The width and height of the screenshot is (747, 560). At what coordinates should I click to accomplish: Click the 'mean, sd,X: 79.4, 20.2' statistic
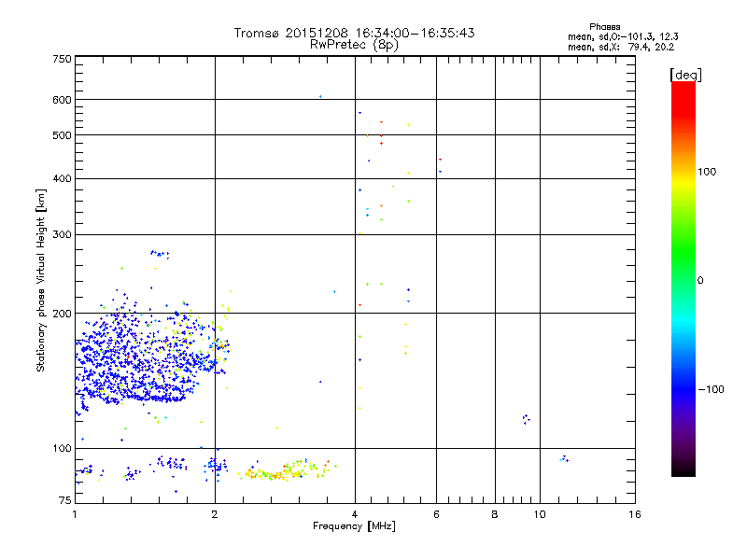(x=621, y=47)
